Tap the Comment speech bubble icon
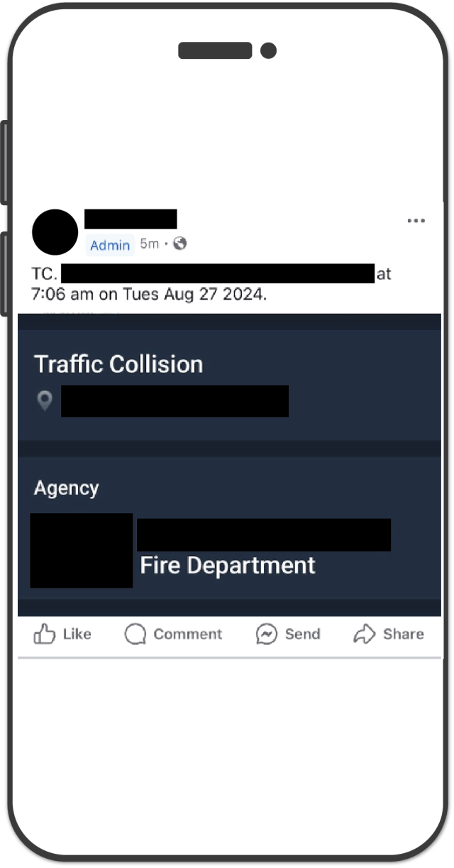Viewport: 454px width, 868px height. pos(135,634)
